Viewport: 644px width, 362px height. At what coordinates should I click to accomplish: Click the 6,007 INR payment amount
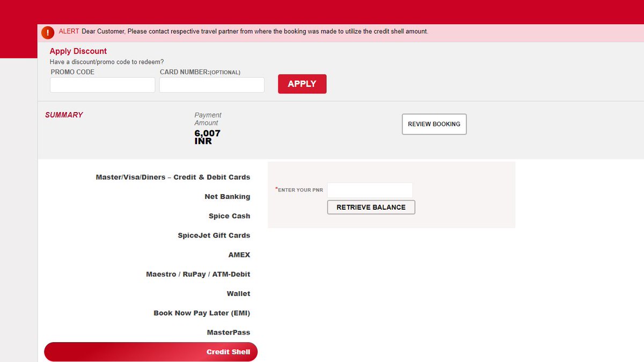pos(207,137)
